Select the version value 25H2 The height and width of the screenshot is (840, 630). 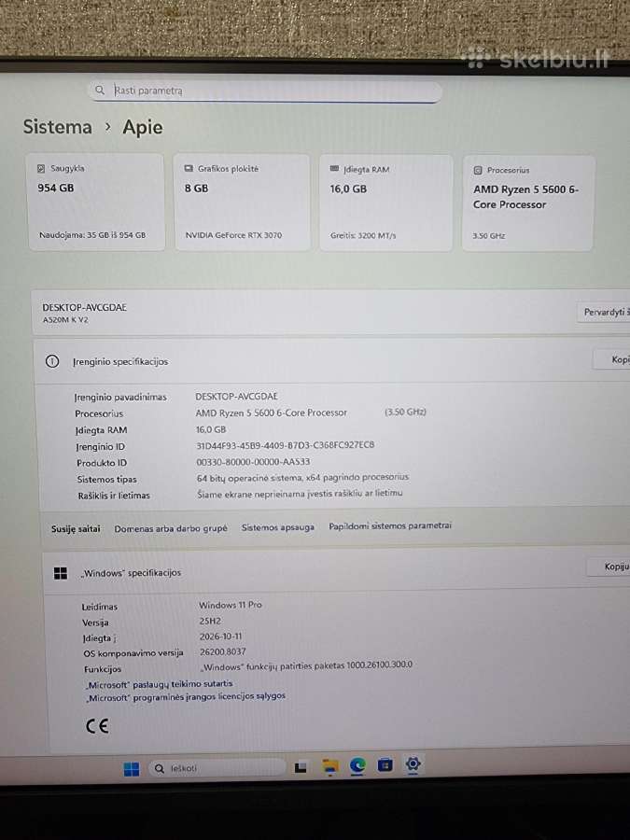click(x=210, y=621)
